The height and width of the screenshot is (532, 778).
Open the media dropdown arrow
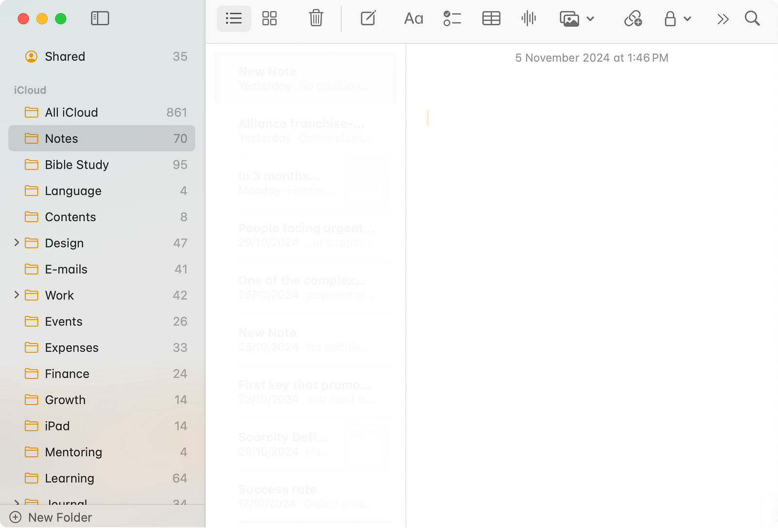590,19
